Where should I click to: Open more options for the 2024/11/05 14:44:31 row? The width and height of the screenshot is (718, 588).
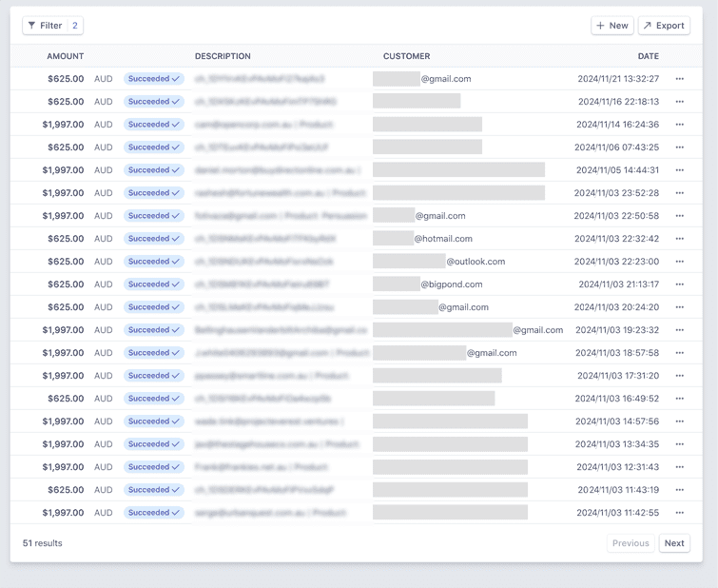click(x=680, y=170)
